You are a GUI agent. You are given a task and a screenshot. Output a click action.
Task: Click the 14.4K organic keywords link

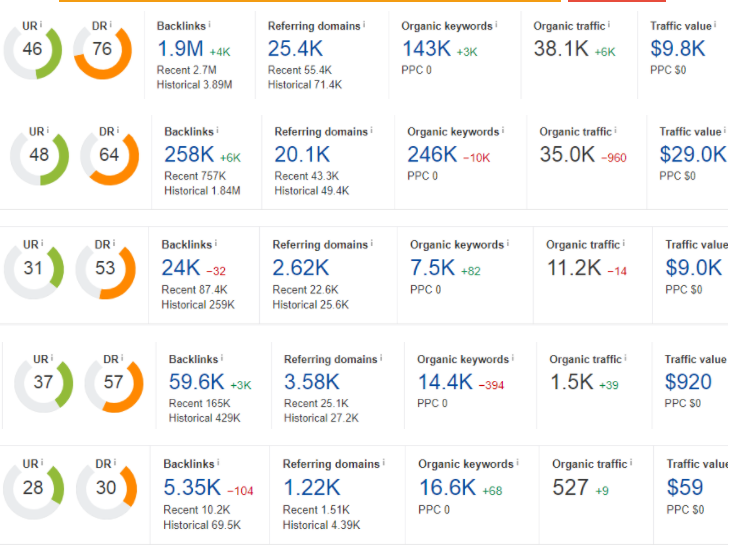444,381
